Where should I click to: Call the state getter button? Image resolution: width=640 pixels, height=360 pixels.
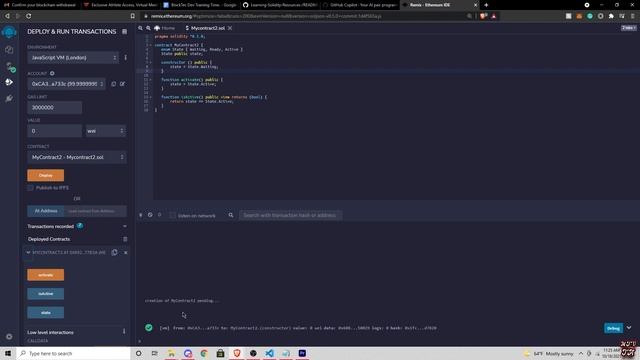click(x=46, y=312)
